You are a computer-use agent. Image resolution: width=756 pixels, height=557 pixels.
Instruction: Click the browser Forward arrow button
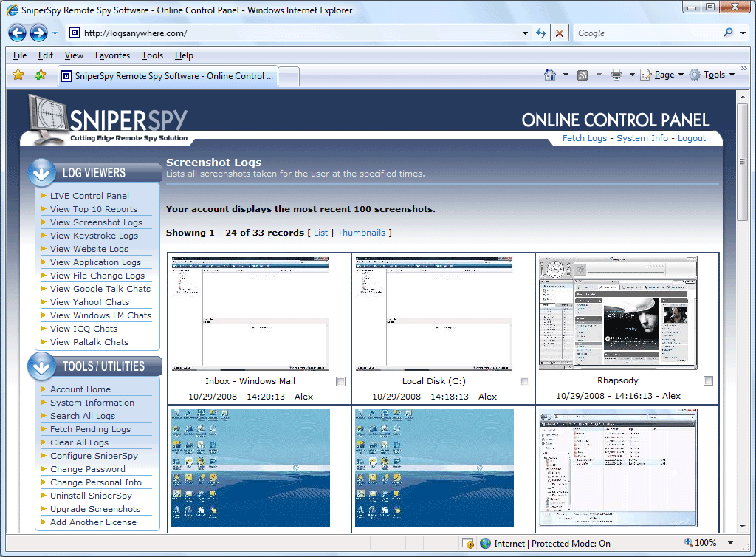(x=38, y=33)
